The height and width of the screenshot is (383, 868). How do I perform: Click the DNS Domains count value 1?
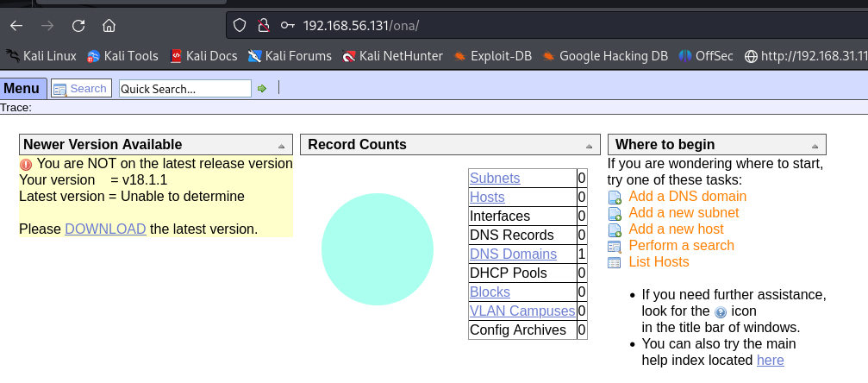582,254
